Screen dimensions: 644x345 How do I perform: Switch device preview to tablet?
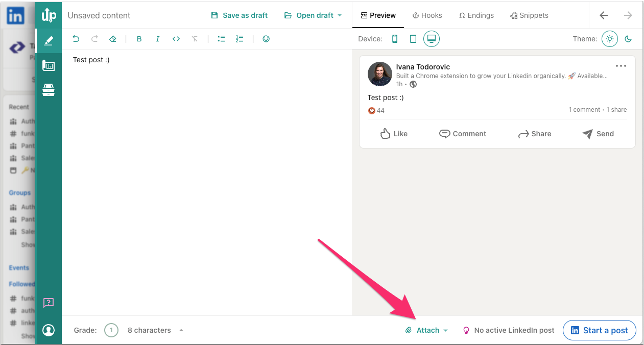(x=413, y=38)
